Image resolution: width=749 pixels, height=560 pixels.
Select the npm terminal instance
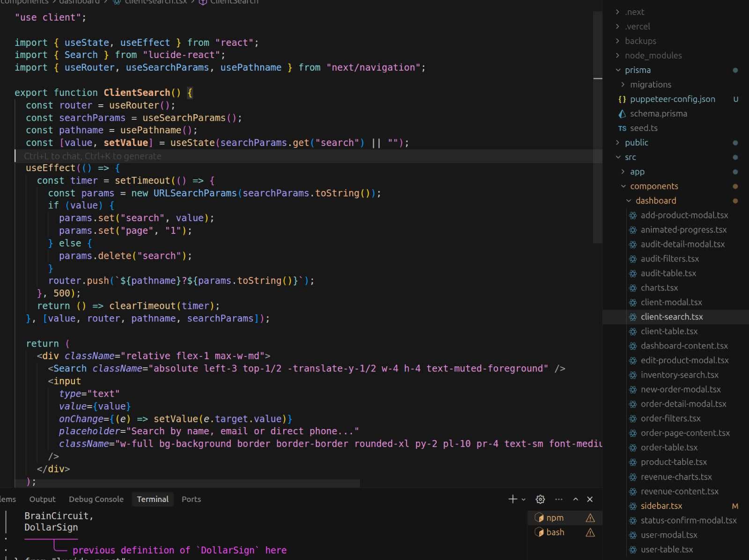click(x=555, y=517)
